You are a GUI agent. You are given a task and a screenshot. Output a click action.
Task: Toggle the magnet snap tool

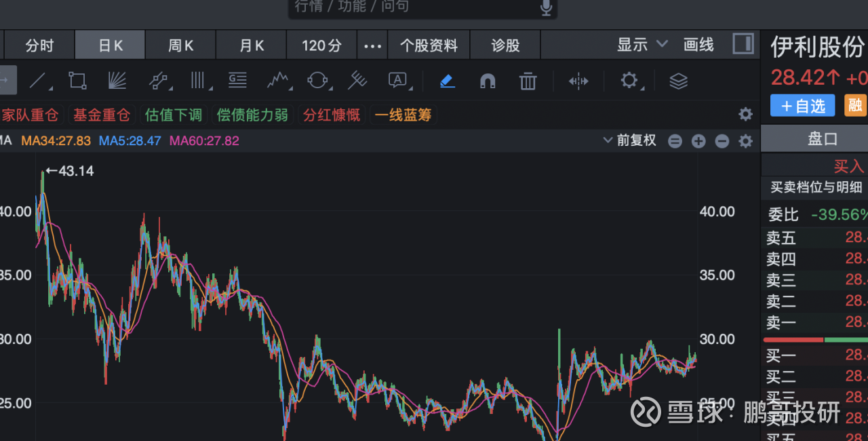(x=487, y=81)
